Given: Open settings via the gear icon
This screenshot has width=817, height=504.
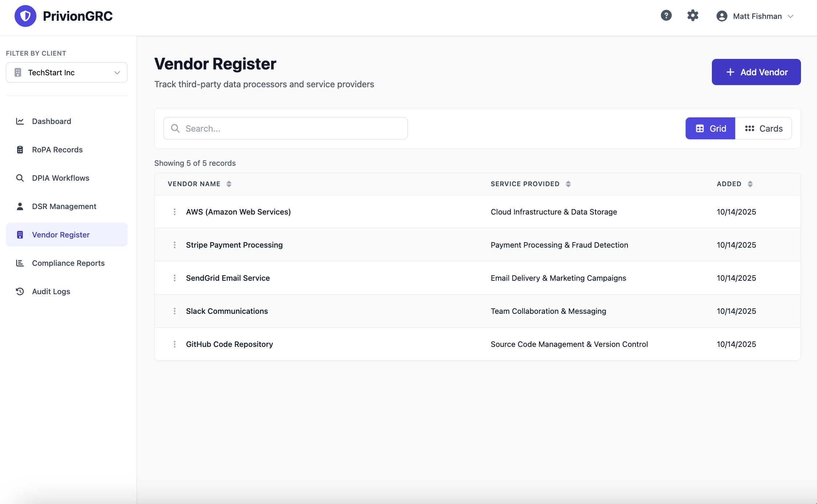Looking at the screenshot, I should tap(693, 16).
